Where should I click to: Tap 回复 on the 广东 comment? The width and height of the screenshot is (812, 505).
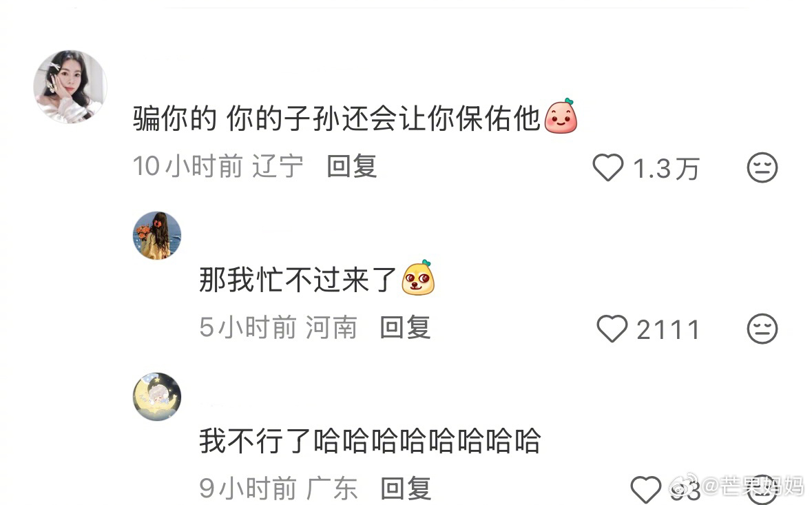pos(406,488)
